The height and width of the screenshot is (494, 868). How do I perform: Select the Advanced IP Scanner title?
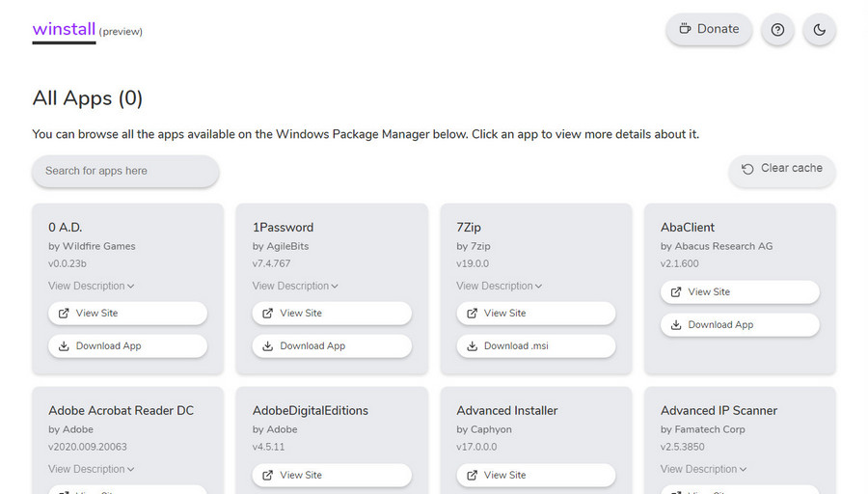point(719,410)
